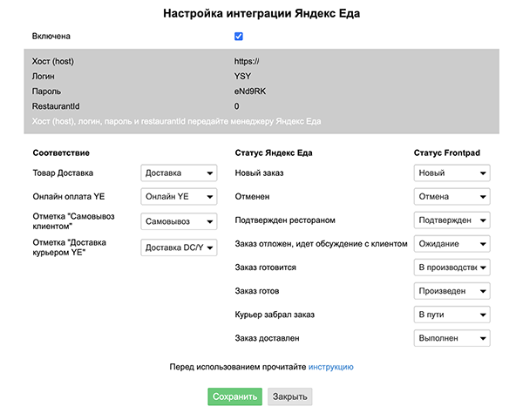Click the Закрыть button

click(290, 396)
